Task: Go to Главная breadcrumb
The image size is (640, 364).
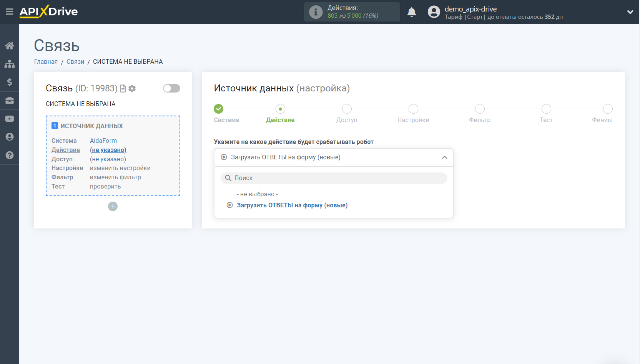Action: tap(46, 61)
